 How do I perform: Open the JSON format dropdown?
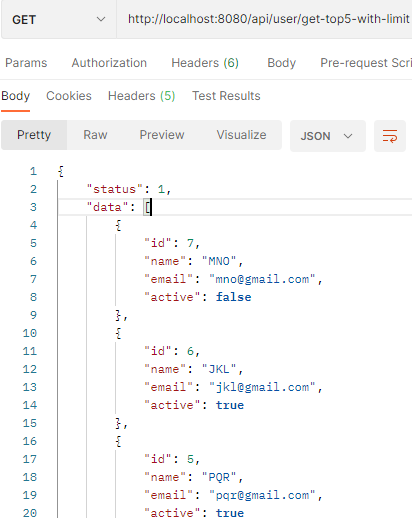(328, 136)
